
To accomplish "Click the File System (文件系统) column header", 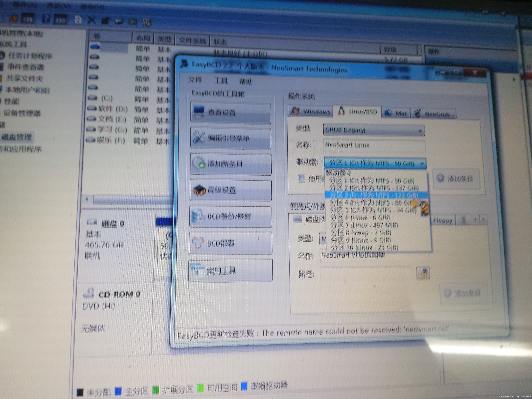I will tap(193, 40).
